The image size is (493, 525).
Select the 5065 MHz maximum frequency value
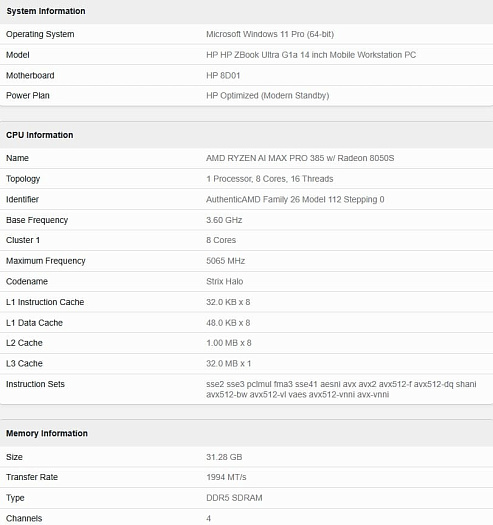click(225, 261)
